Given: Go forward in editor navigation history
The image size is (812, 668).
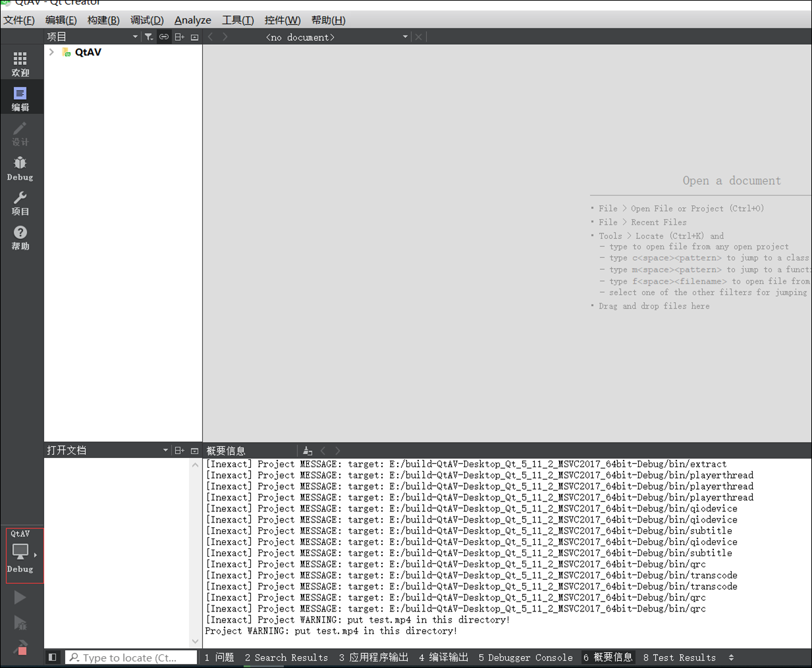Looking at the screenshot, I should pos(225,37).
